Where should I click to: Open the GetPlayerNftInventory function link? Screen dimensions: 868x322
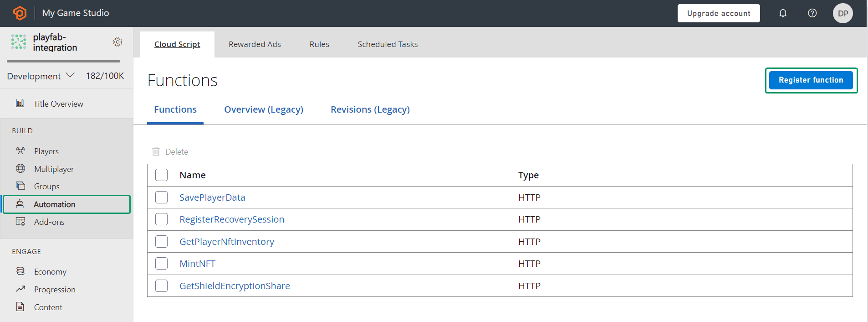tap(227, 242)
